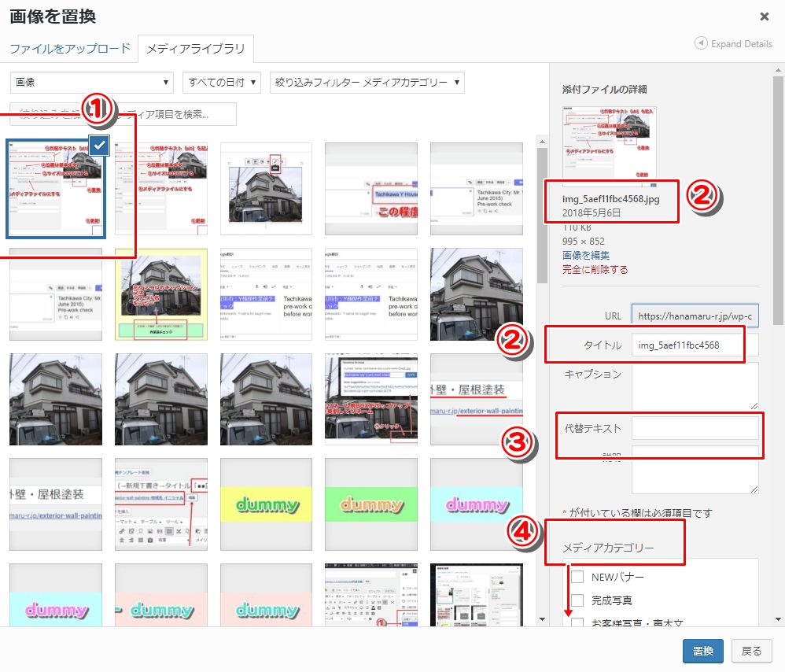Toggle the checkbox below 完成写真
Image resolution: width=785 pixels, height=672 pixels.
tap(577, 622)
